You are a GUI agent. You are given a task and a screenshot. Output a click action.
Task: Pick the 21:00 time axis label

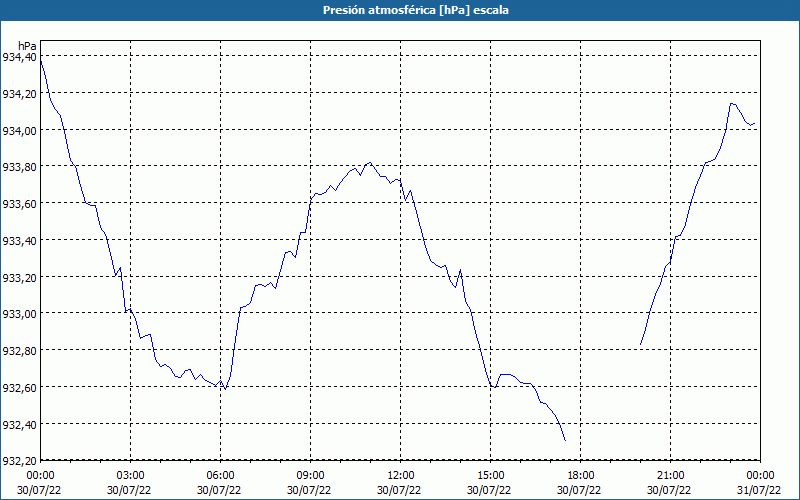[670, 476]
